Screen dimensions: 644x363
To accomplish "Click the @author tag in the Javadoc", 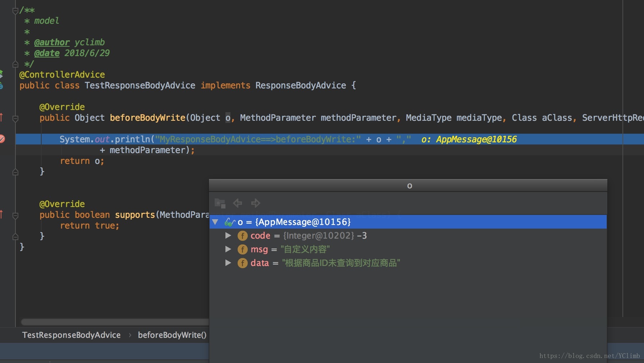I will [x=52, y=42].
